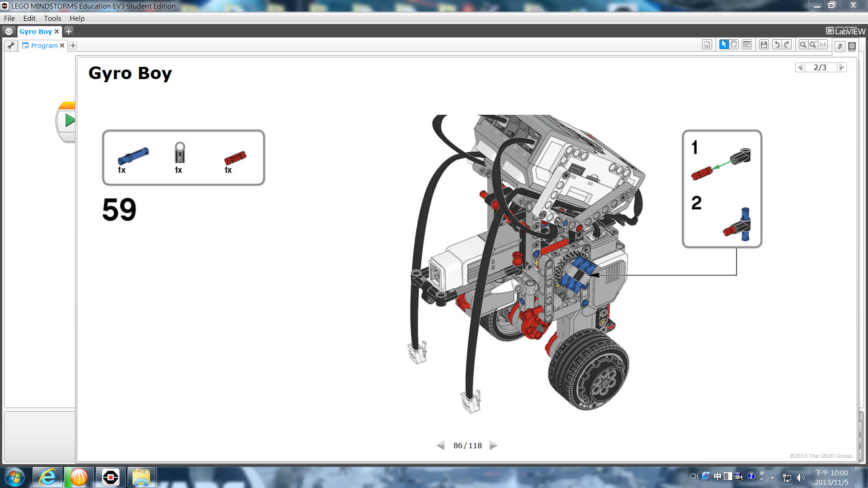Viewport: 868px width, 488px height.
Task: Open the Edit menu
Action: (29, 18)
